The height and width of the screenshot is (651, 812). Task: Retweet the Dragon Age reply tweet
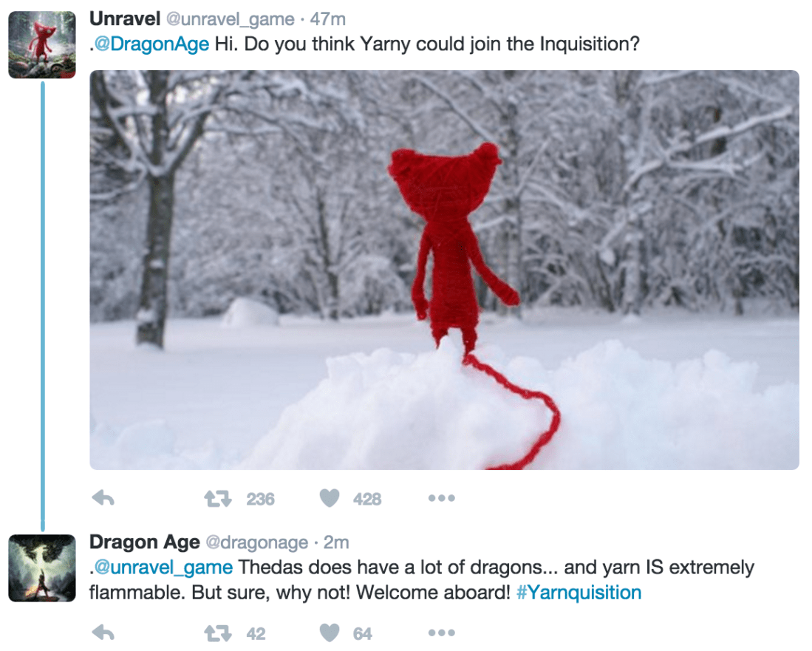[217, 633]
